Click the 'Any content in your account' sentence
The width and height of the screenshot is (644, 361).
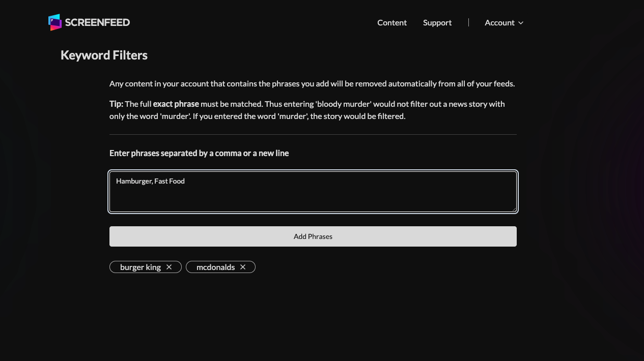312,83
